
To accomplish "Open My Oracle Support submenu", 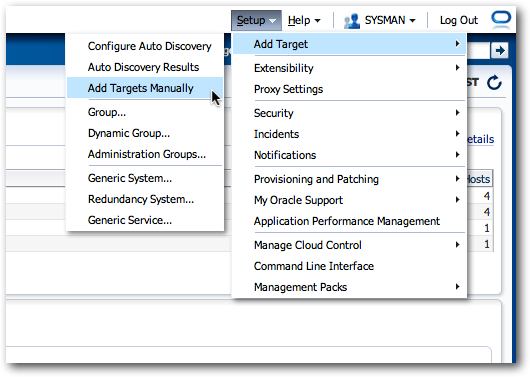I will pos(350,200).
